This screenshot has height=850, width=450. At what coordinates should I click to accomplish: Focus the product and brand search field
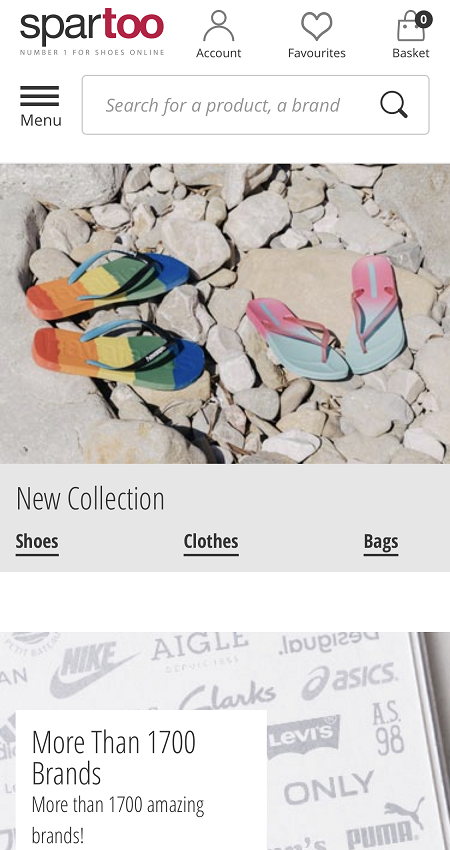tap(255, 105)
